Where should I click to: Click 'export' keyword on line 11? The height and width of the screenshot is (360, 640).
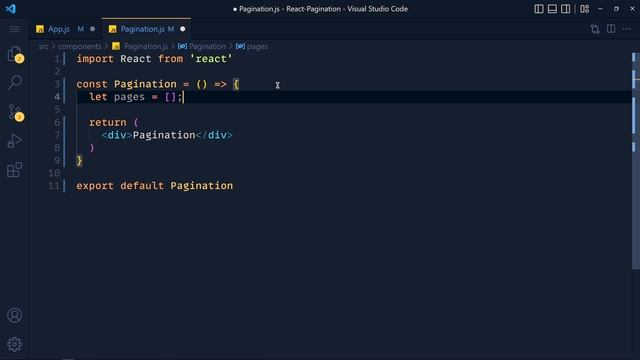coord(95,186)
